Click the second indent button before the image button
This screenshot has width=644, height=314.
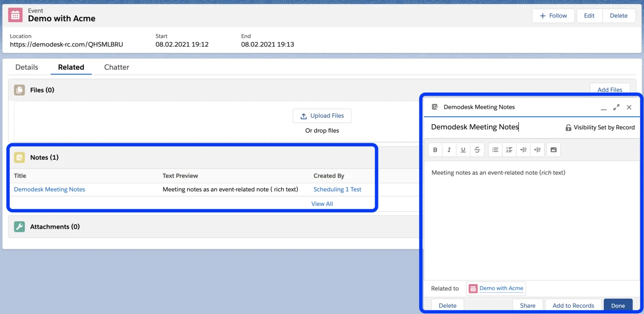click(537, 150)
